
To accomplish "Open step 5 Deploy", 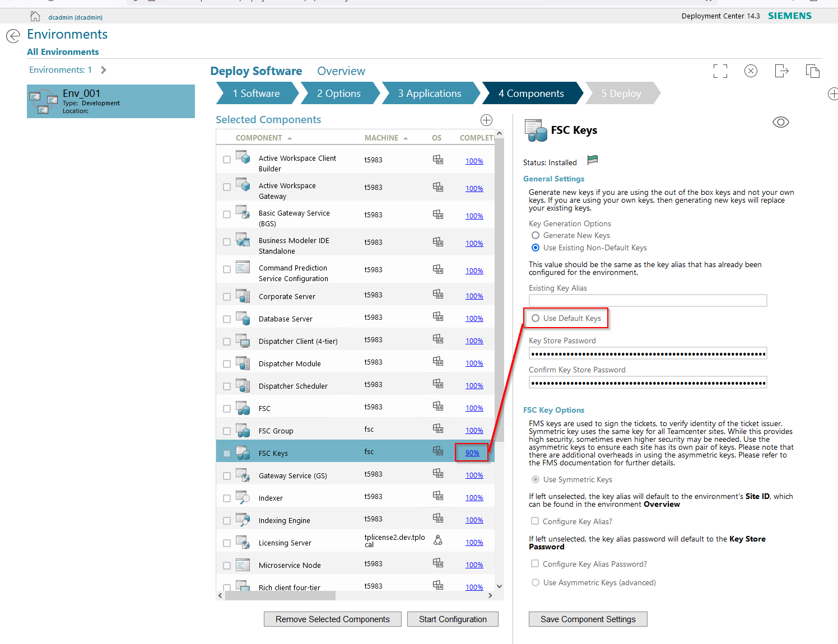I will pyautogui.click(x=621, y=94).
